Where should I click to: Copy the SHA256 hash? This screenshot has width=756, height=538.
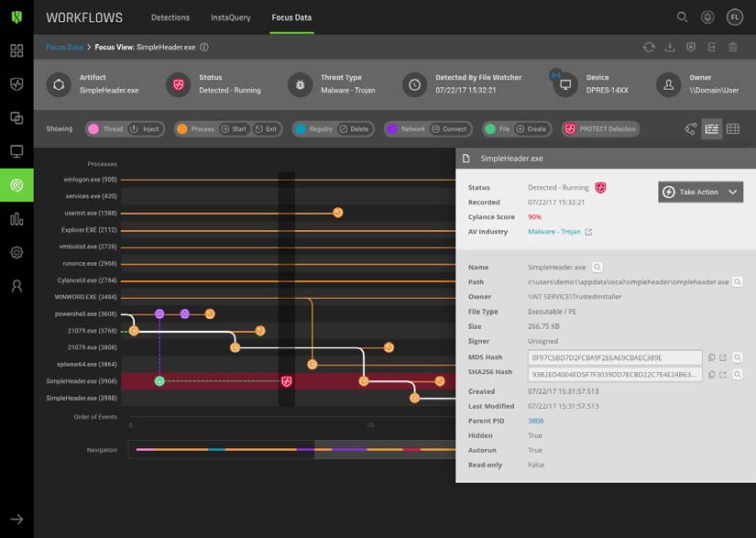pyautogui.click(x=712, y=375)
